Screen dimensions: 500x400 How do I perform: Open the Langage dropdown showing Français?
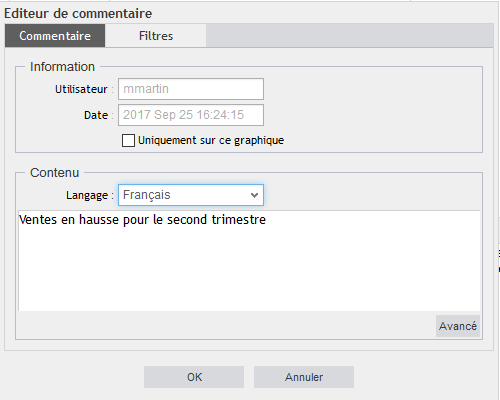pyautogui.click(x=191, y=195)
